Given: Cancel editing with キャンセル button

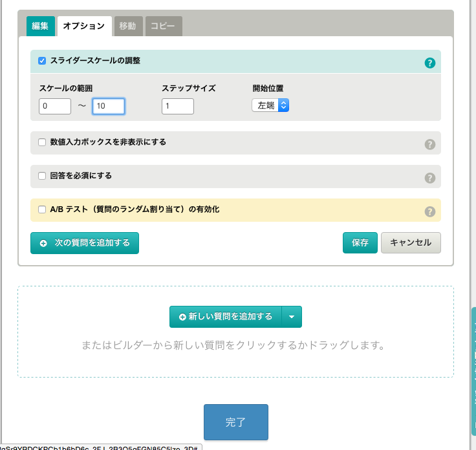Looking at the screenshot, I should pos(411,242).
